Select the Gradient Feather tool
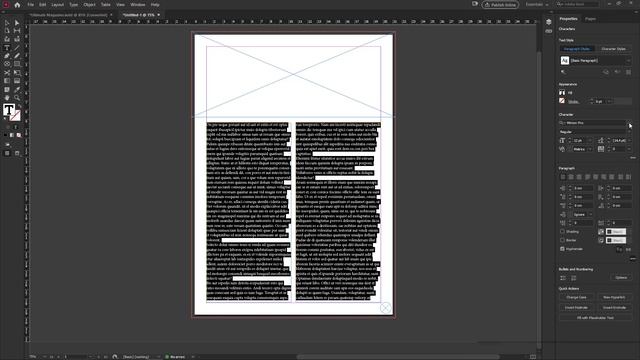640x360 pixels. (x=17, y=81)
